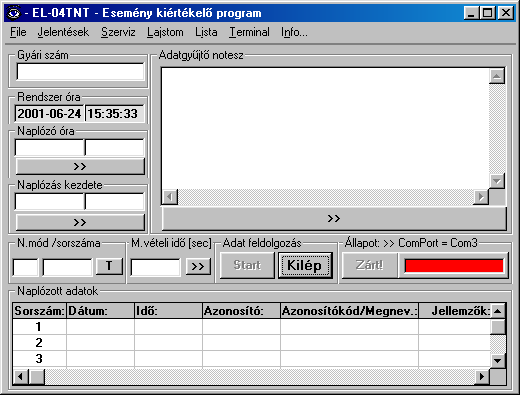
Task: Click the Azonosítókód/Megnev.: column header
Action: [349, 311]
